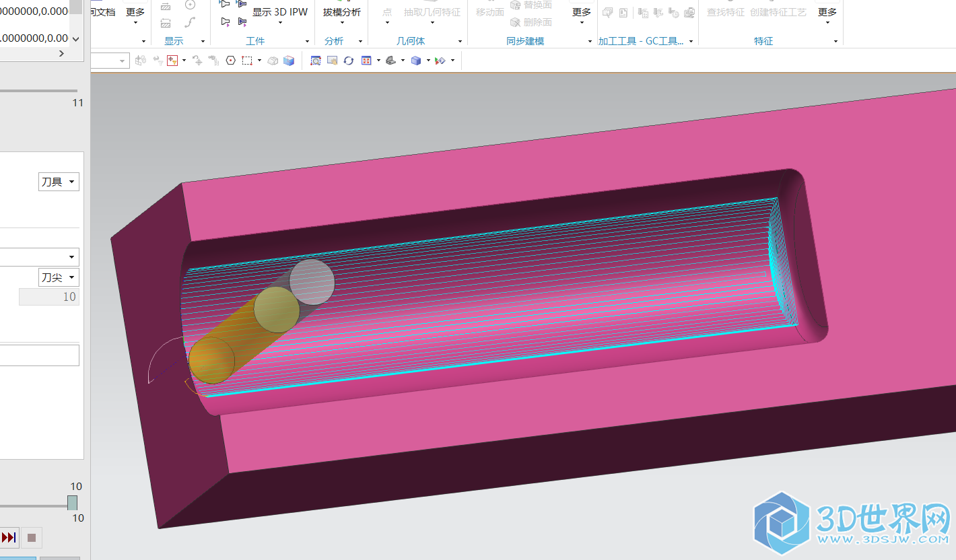The width and height of the screenshot is (956, 560).
Task: Click the coordinates list scroll down arrow
Action: (x=75, y=38)
